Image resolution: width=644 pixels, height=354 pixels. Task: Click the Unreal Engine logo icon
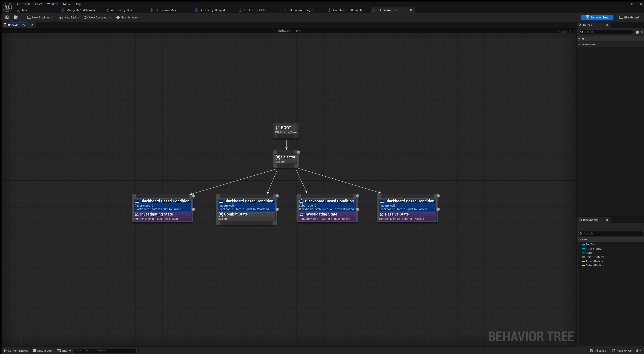coord(7,7)
